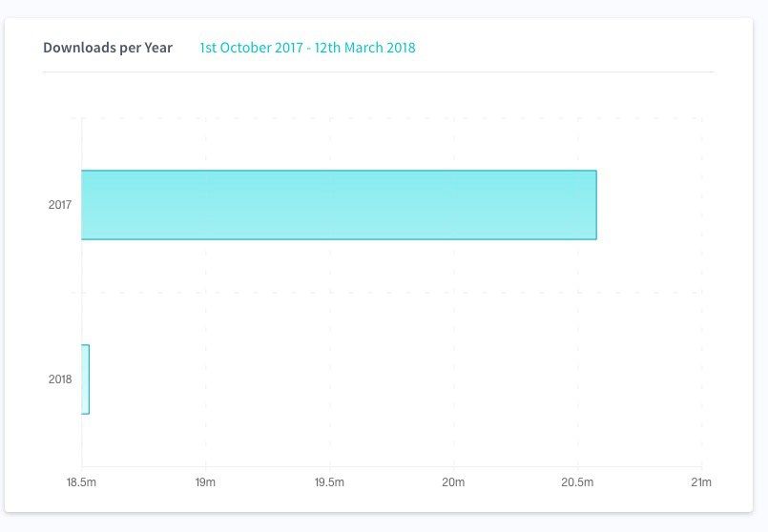
Task: Click the 2018 y-axis label
Action: point(60,379)
